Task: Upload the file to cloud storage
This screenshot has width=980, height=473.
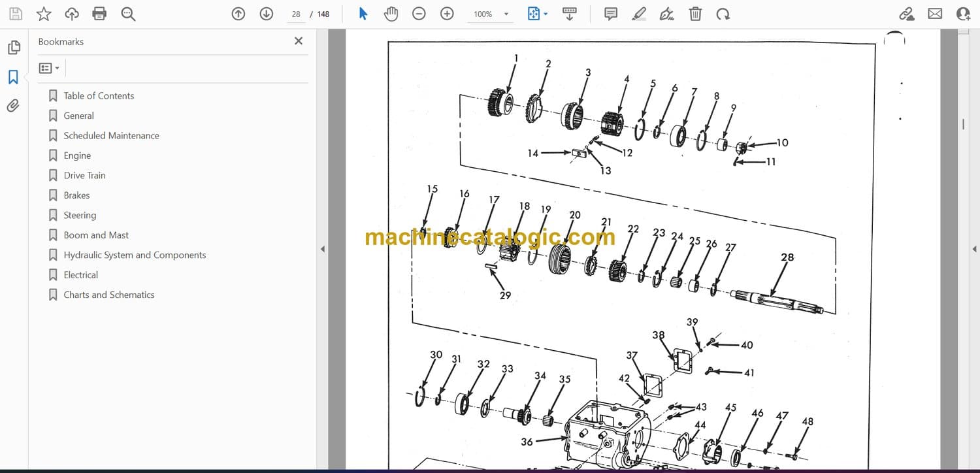Action: tap(72, 14)
